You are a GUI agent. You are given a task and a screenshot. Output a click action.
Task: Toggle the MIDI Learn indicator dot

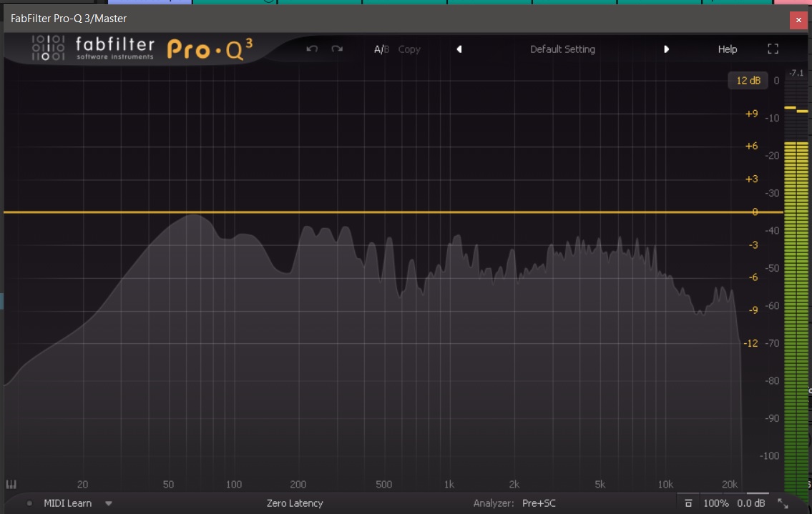[29, 503]
